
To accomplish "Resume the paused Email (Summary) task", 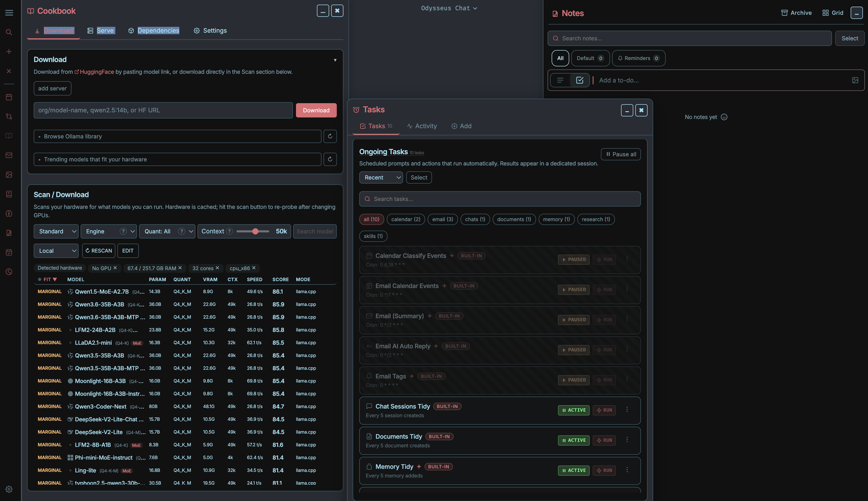I will pyautogui.click(x=573, y=320).
